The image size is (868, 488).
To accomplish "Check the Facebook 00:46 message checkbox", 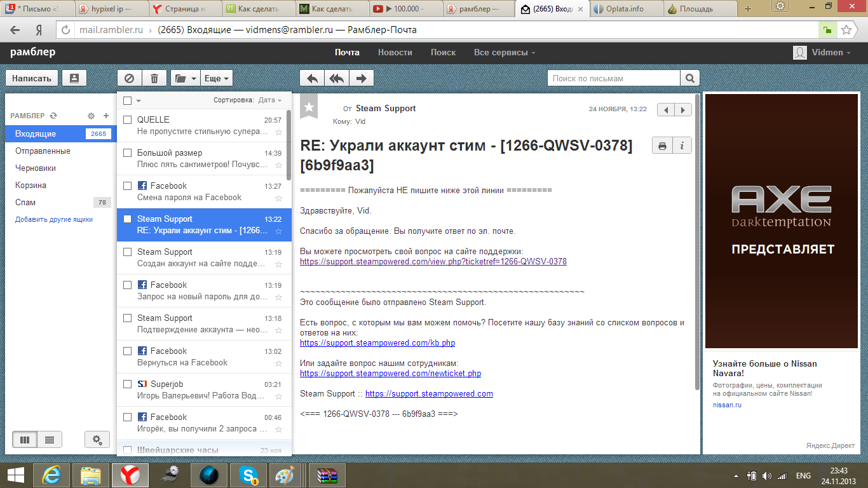I will point(127,417).
